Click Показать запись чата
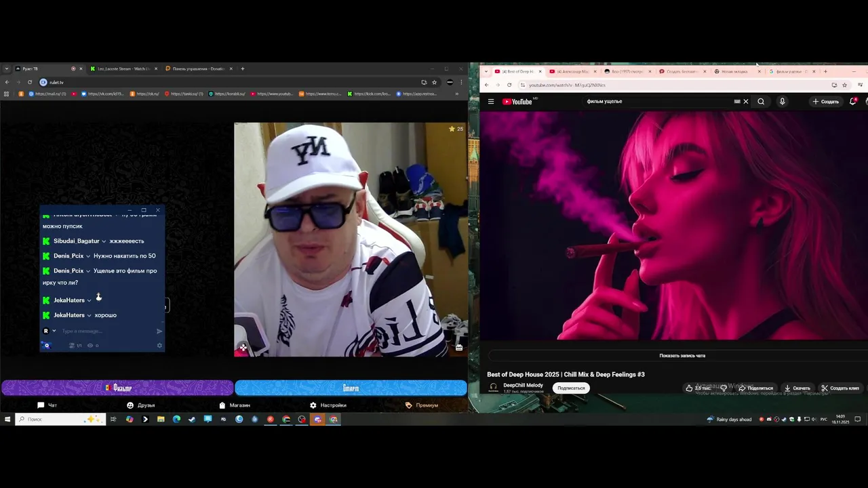 [682, 356]
